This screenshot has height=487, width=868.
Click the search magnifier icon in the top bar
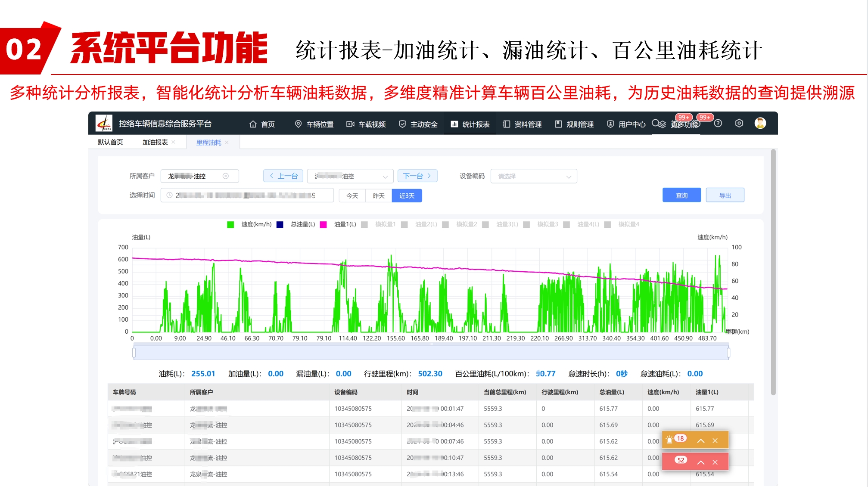656,124
